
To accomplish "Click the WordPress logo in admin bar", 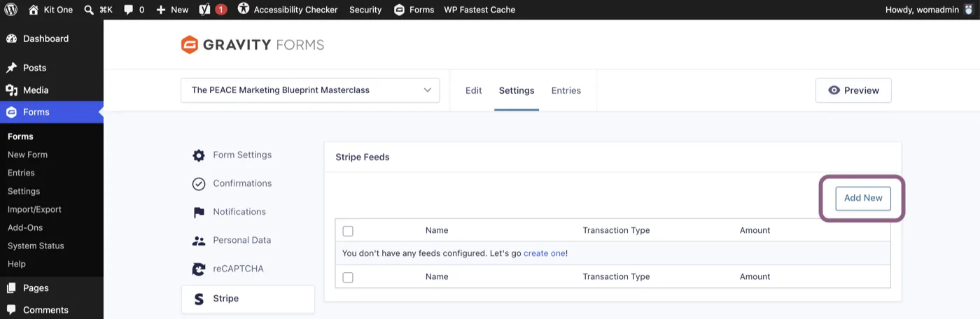I will tap(11, 10).
